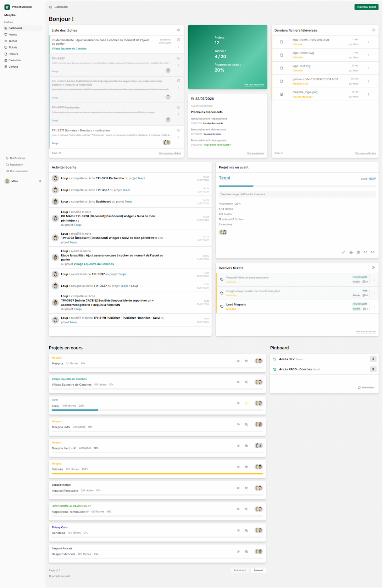Image resolution: width=383 pixels, height=588 pixels.
Task: Click the Teepi progress bar in featured project
Action: 297,186
